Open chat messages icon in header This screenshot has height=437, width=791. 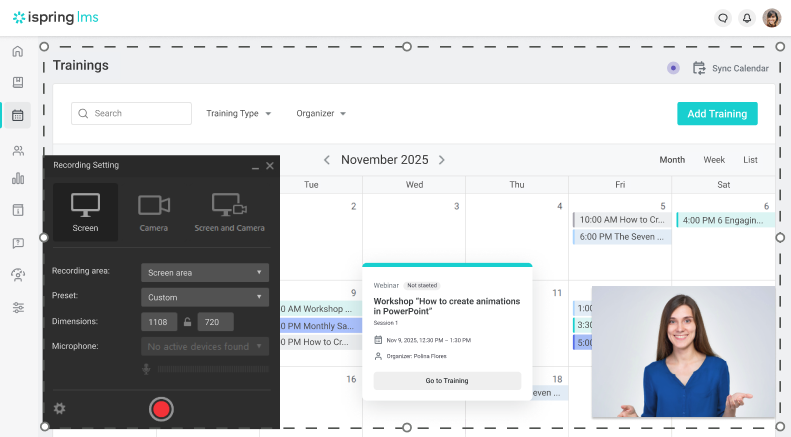click(723, 18)
